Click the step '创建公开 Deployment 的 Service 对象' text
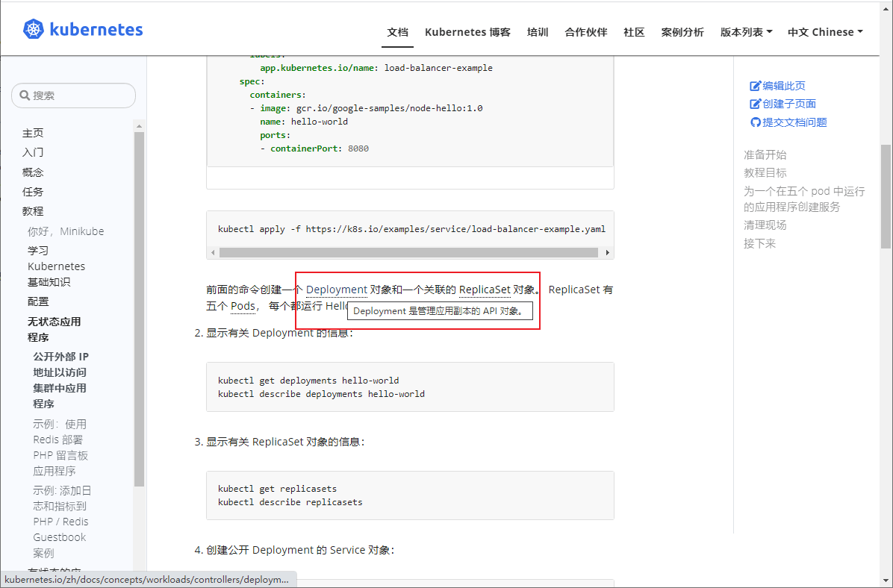Viewport: 893px width, 588px height. [x=299, y=550]
